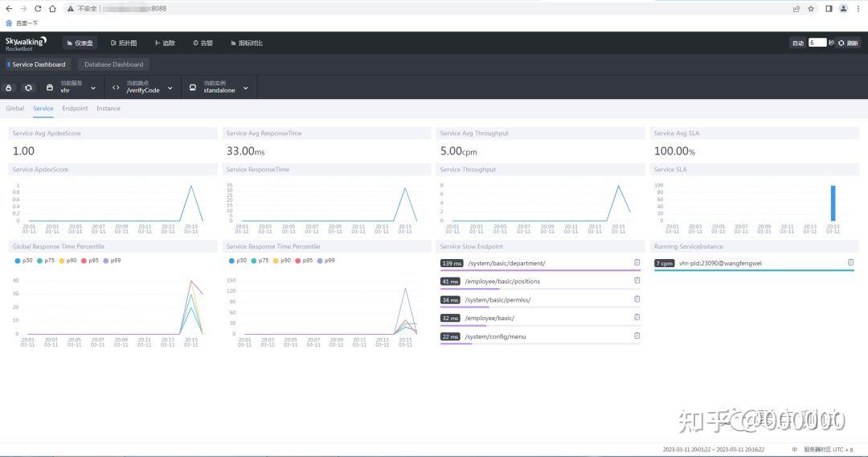The image size is (868, 457).
Task: Expand the current endpoint /verifyCode dropdown
Action: (143, 88)
